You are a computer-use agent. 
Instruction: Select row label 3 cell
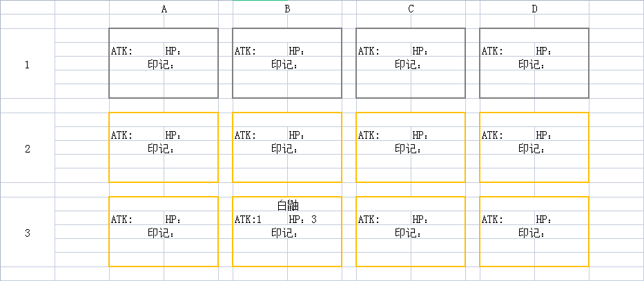click(28, 233)
